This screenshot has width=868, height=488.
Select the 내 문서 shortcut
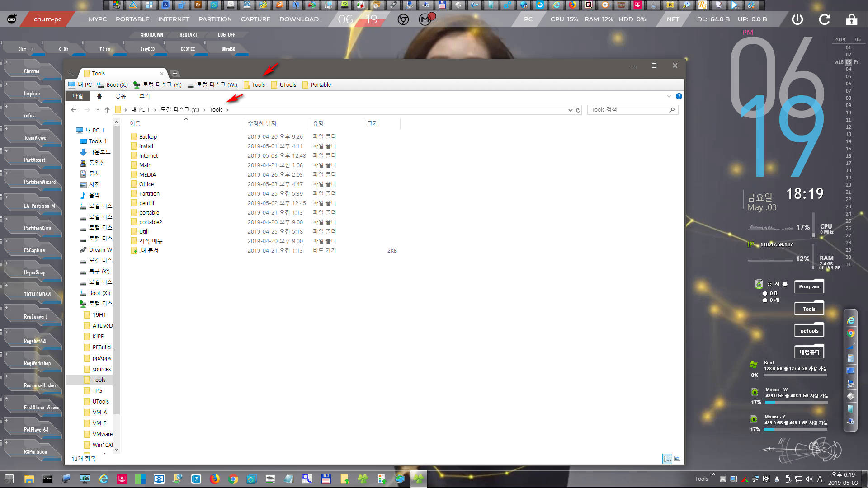[x=149, y=250]
